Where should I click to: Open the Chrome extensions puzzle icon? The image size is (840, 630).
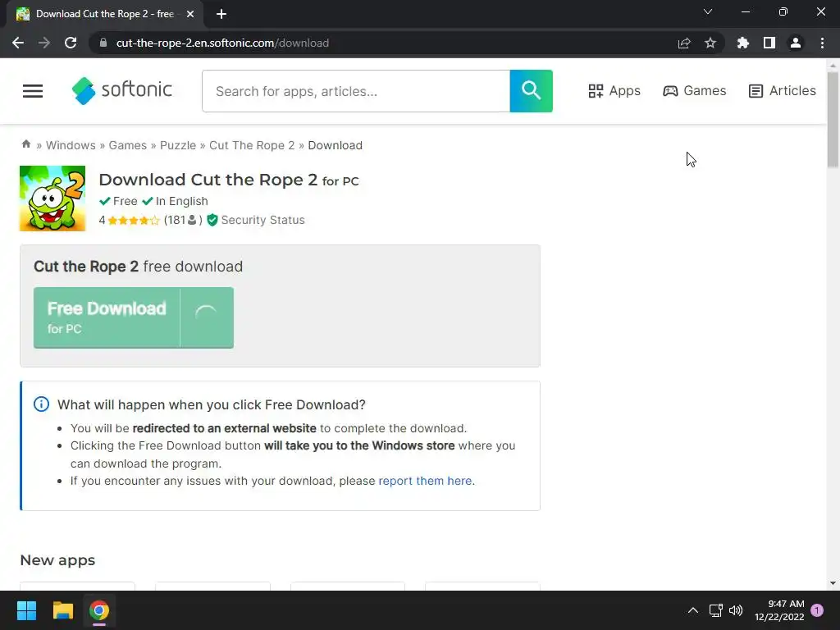[743, 43]
